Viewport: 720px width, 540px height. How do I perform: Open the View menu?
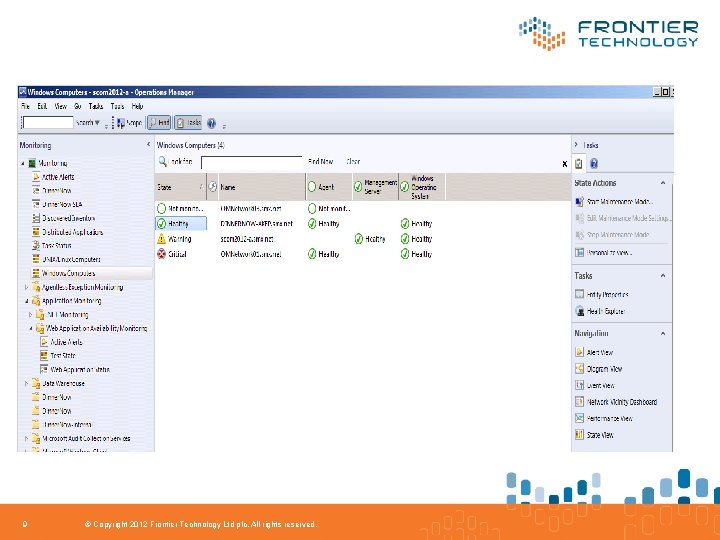[x=61, y=106]
